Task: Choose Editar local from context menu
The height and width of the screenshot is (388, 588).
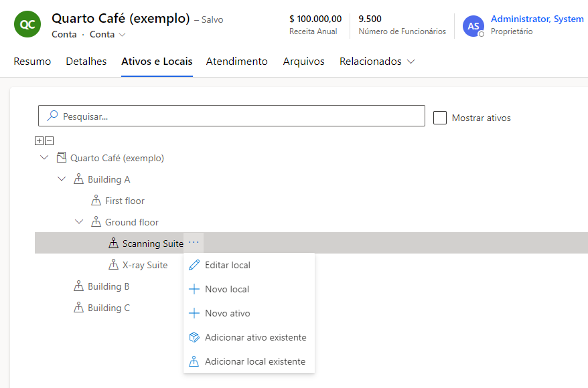Action: tap(227, 265)
